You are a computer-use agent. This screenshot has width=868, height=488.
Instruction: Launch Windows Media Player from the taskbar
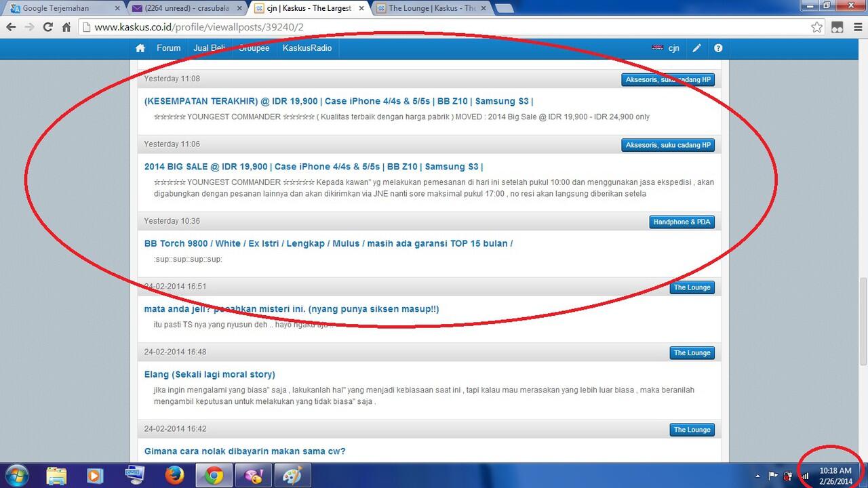click(x=96, y=476)
